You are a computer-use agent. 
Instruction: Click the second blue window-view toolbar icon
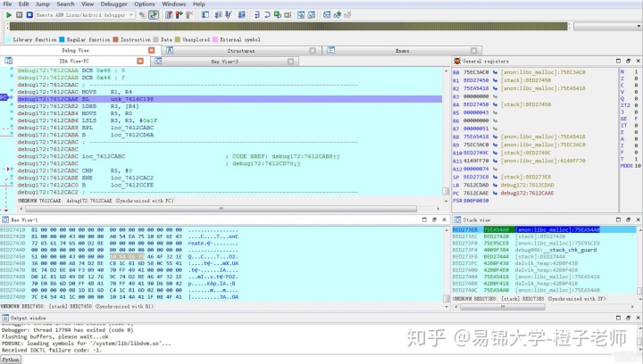coord(312,15)
